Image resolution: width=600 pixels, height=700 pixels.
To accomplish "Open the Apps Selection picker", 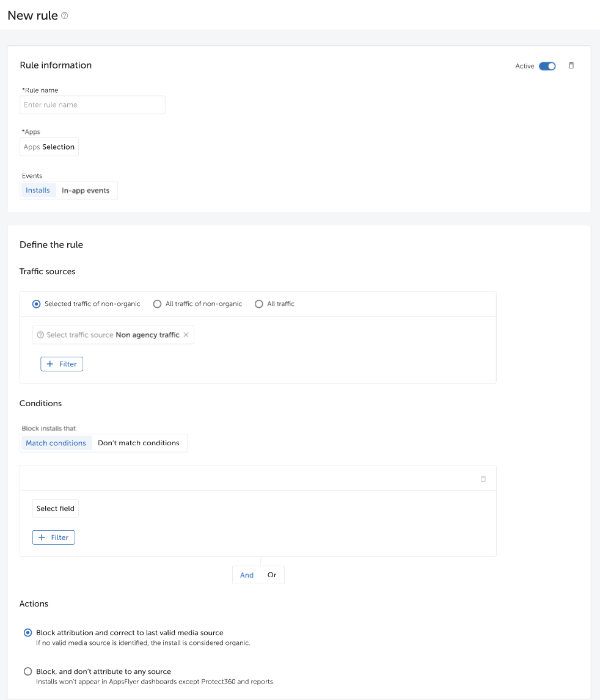I will pyautogui.click(x=49, y=147).
